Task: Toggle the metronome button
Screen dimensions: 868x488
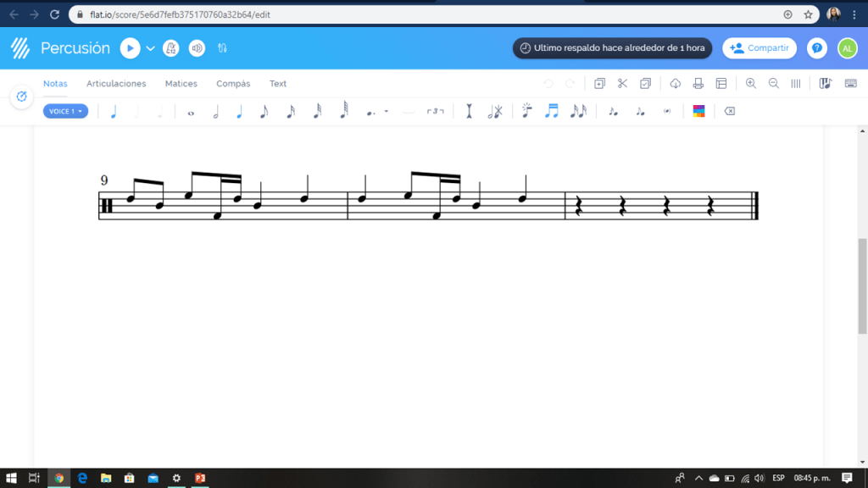Action: tap(171, 48)
